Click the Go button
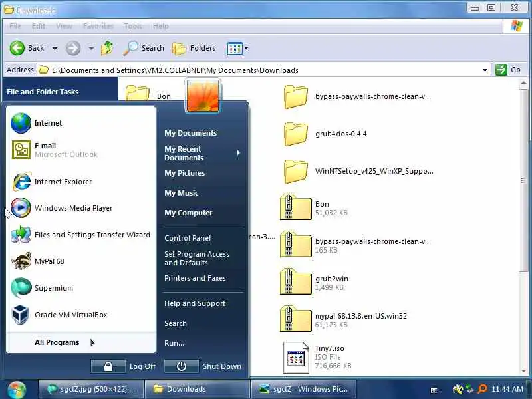The height and width of the screenshot is (399, 532). [508, 70]
